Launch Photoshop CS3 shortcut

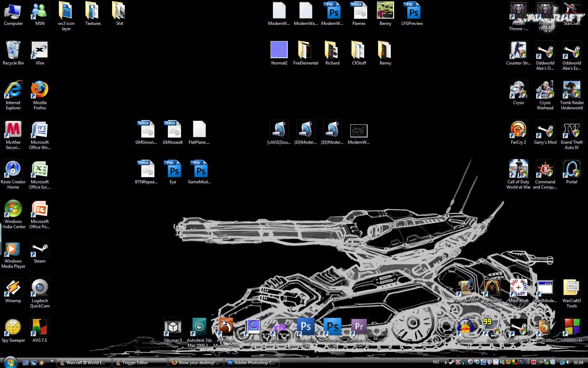click(306, 333)
